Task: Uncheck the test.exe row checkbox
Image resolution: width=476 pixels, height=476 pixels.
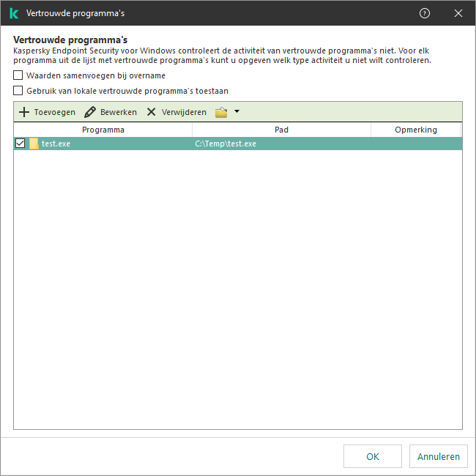Action: 20,143
